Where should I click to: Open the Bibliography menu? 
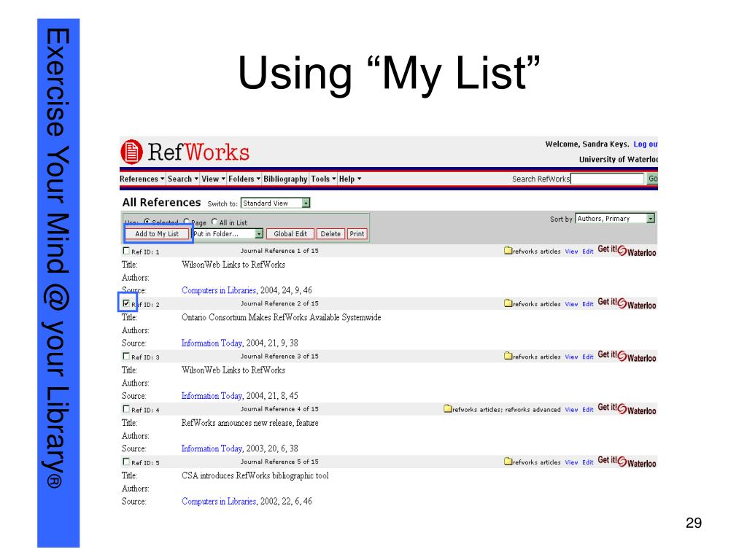[285, 179]
